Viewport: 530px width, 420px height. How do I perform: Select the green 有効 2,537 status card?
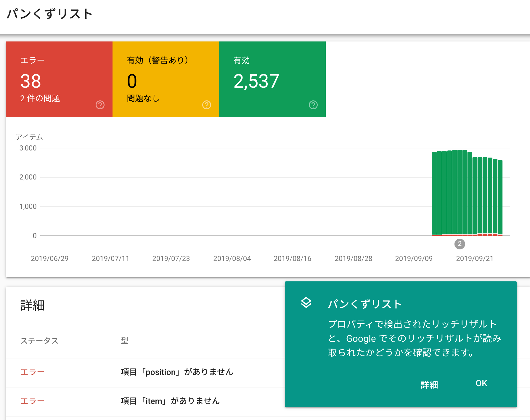[272, 79]
